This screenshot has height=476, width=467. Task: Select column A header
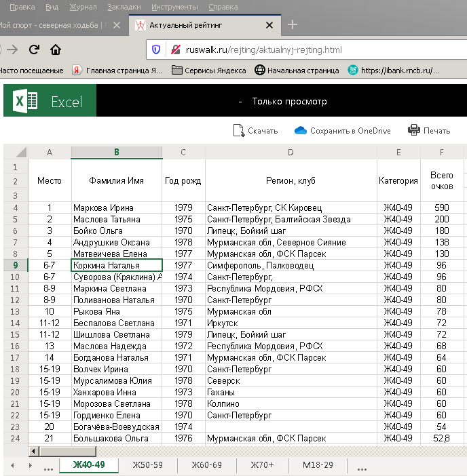click(x=50, y=152)
